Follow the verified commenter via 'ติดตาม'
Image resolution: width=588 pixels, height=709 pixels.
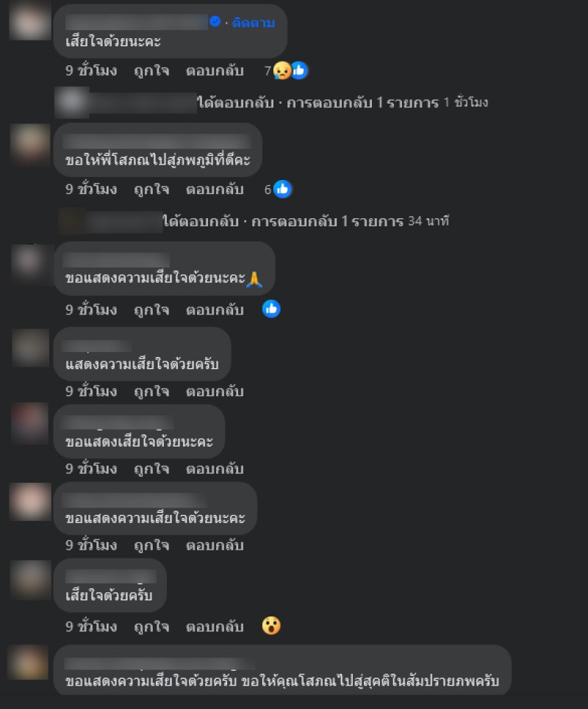click(254, 23)
